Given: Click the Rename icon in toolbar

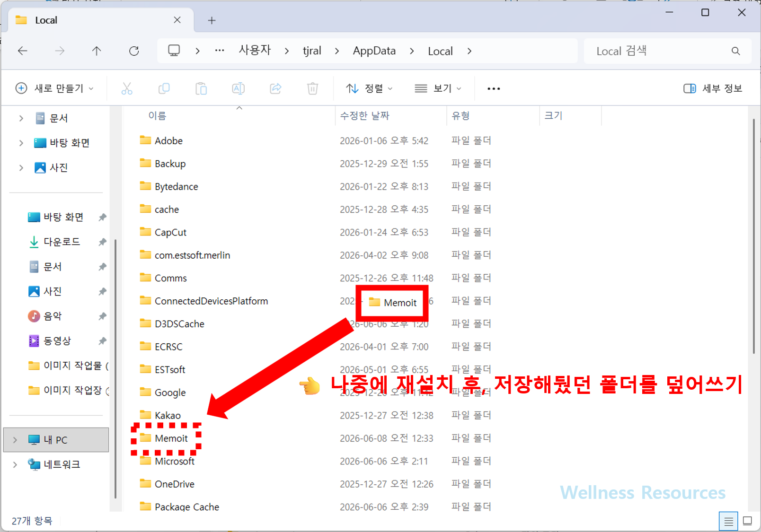Looking at the screenshot, I should point(238,88).
